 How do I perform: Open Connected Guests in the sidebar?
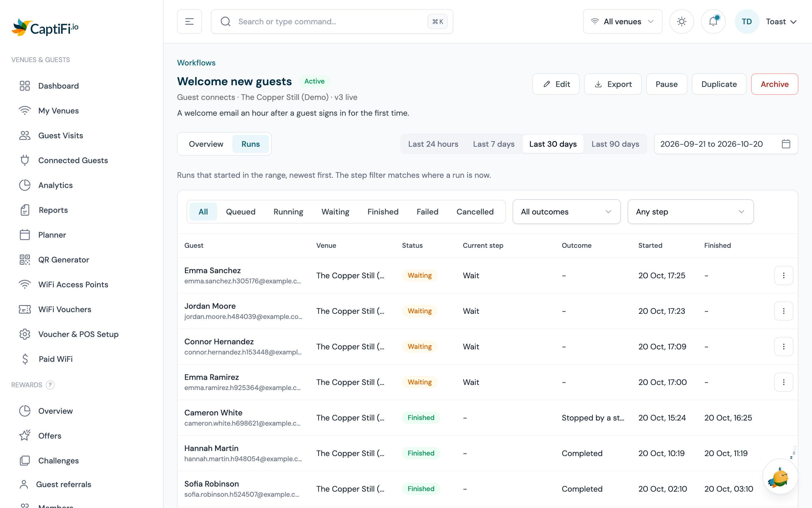[x=81, y=160]
